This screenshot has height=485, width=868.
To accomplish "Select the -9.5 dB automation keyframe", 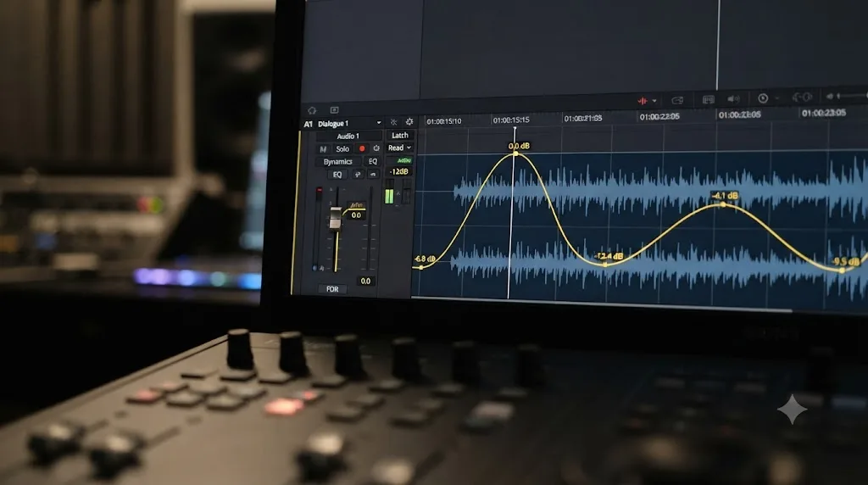I will click(842, 270).
